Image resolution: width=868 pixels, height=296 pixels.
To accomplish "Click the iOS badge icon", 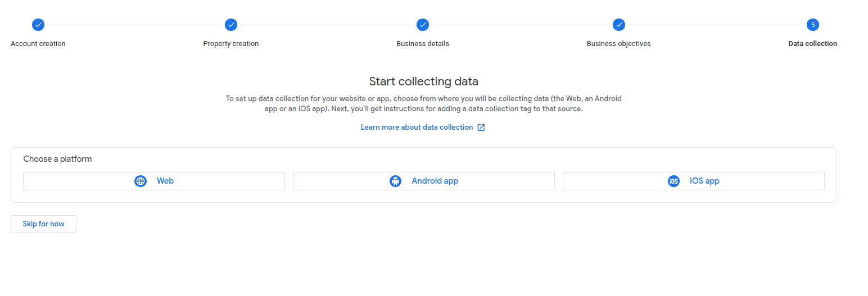I will [x=673, y=181].
